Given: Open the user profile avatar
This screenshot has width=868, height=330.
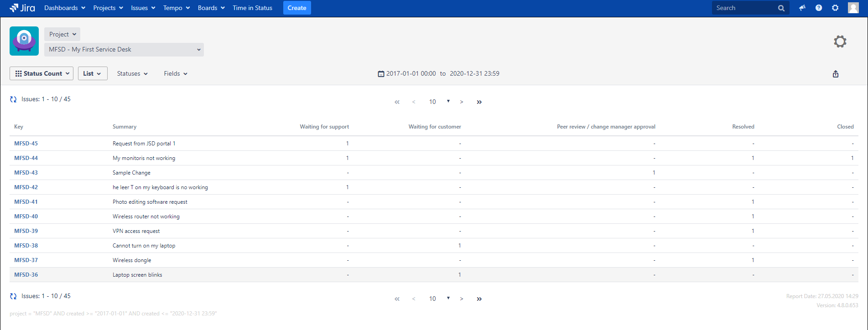Looking at the screenshot, I should pos(853,8).
